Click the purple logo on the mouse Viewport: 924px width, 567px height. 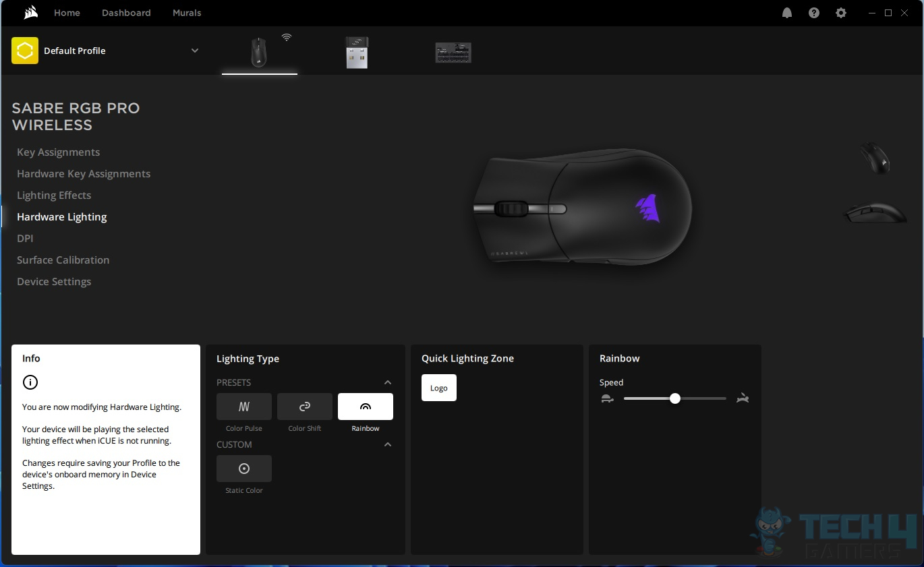pyautogui.click(x=647, y=208)
